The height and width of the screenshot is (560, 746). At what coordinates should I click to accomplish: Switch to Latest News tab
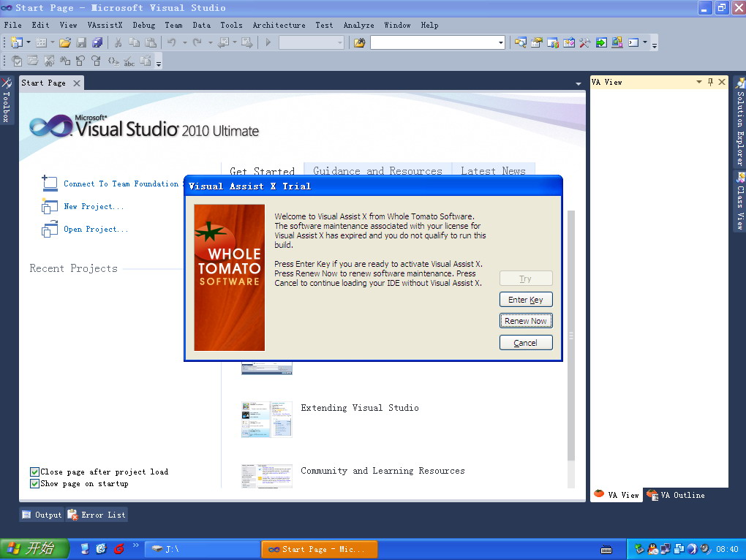493,170
